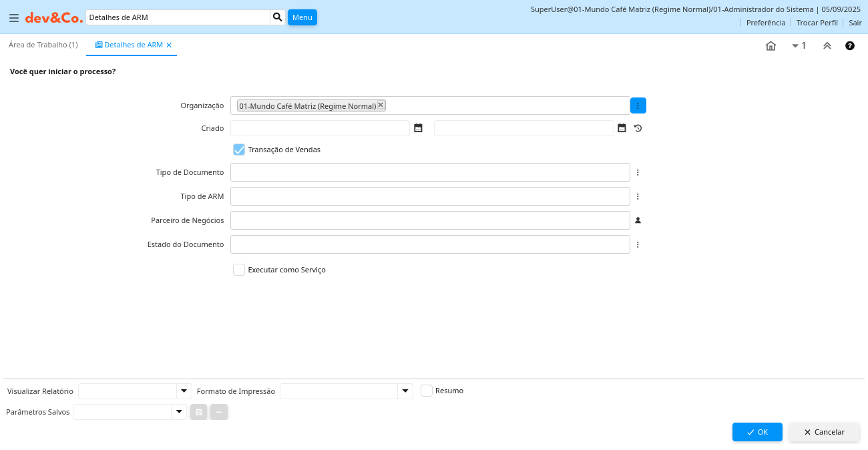Open the home icon in toolbar

point(771,46)
